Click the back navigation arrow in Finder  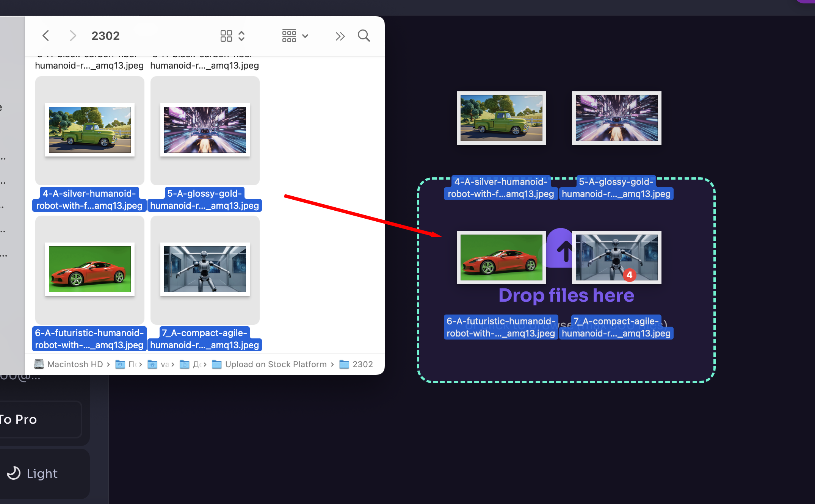[45, 35]
